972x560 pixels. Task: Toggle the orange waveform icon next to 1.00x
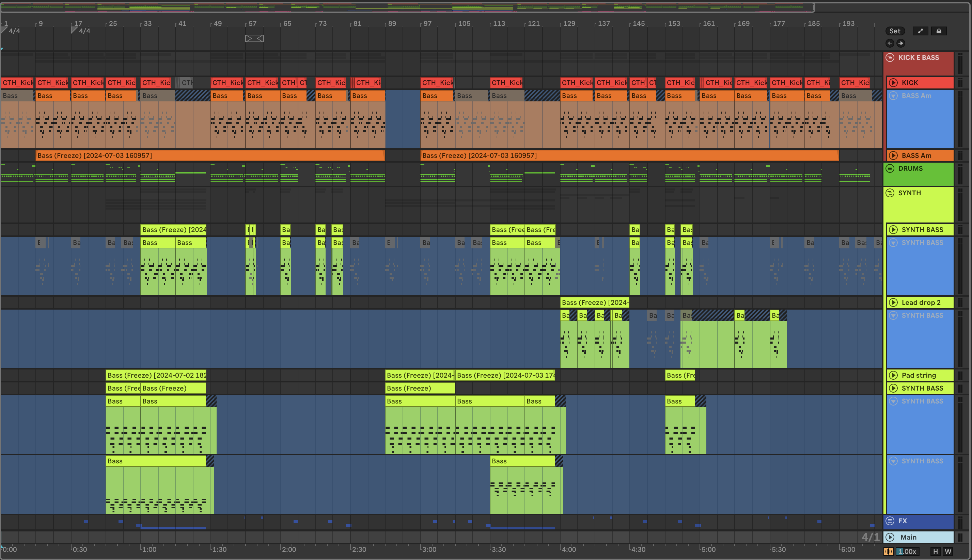(888, 551)
